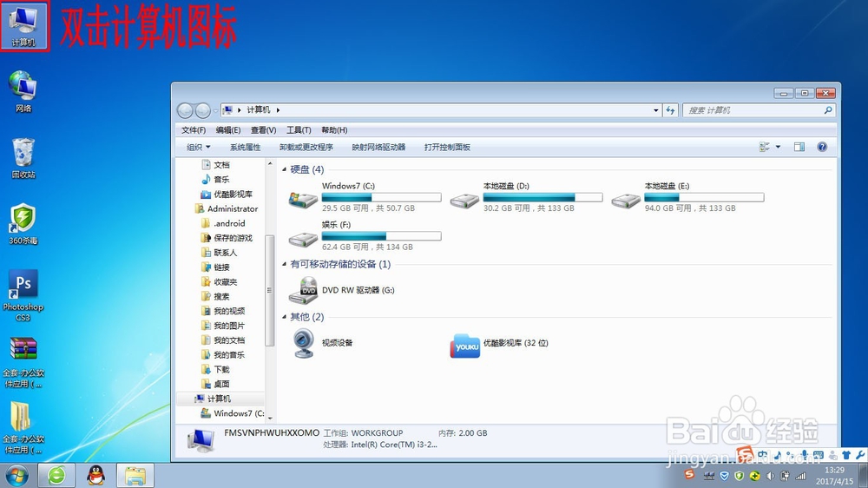Open the views dropdown arrow

click(x=778, y=147)
